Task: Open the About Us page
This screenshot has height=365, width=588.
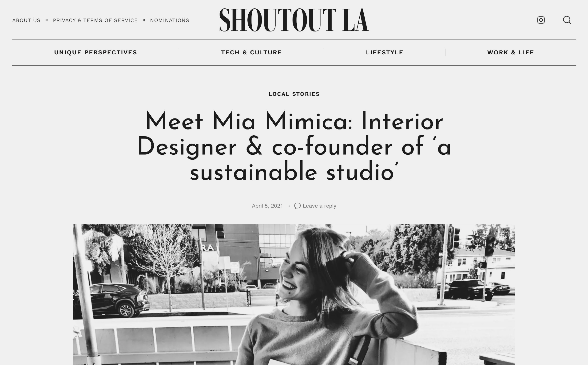Action: [x=26, y=20]
